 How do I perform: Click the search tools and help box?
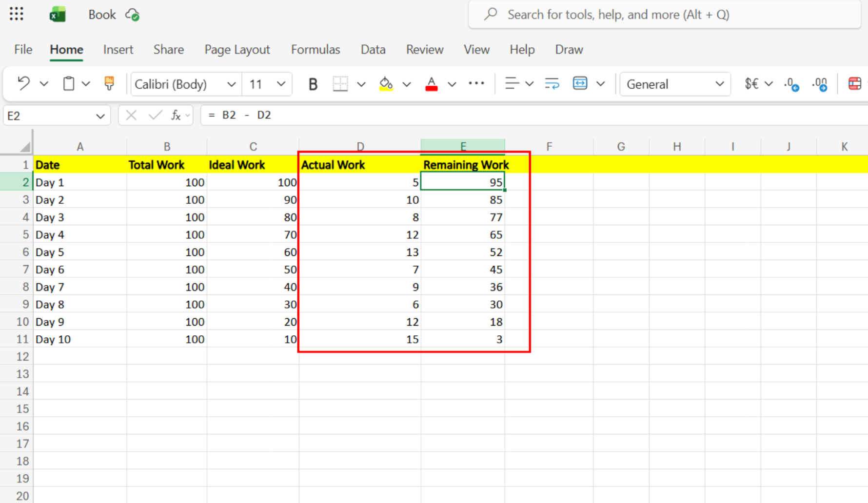pos(665,15)
